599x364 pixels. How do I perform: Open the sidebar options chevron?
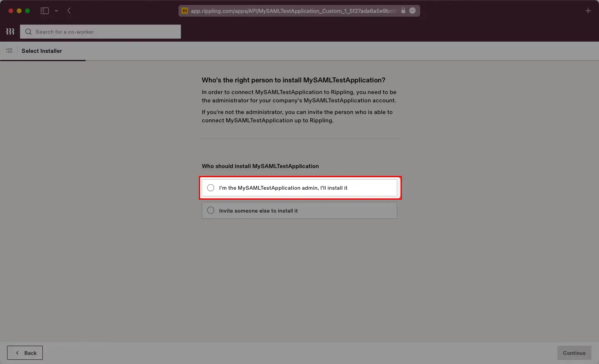coord(56,11)
